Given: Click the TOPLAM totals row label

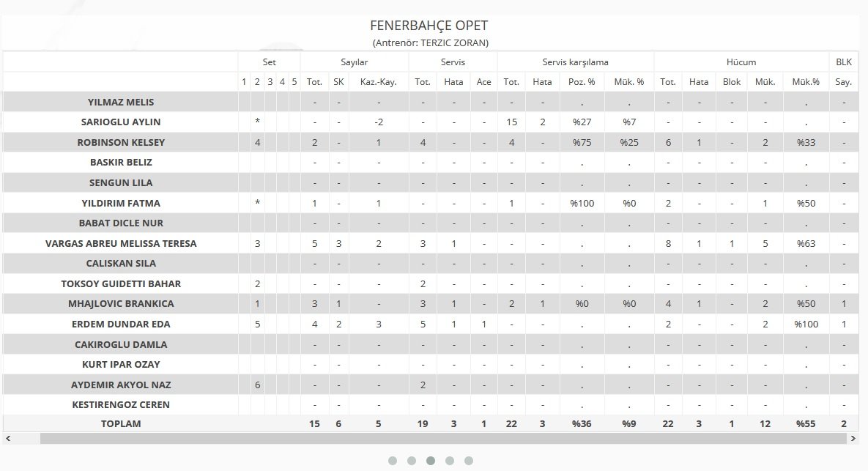Looking at the screenshot, I should (121, 423).
